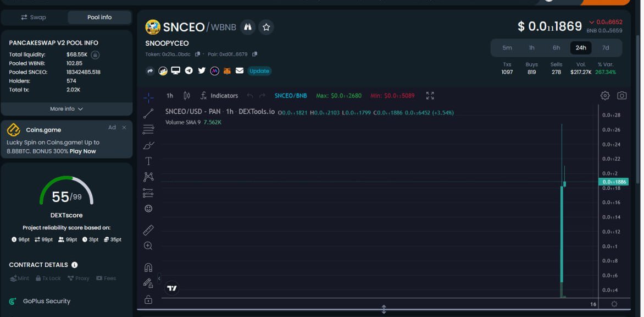This screenshot has width=644, height=317.
Task: Click the redo arrow in chart toolbar
Action: (262, 96)
